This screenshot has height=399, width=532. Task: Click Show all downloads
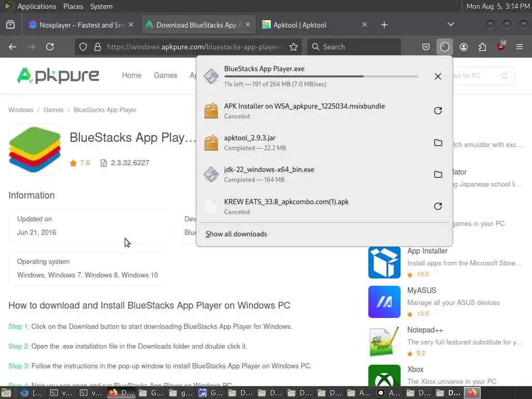tap(236, 234)
